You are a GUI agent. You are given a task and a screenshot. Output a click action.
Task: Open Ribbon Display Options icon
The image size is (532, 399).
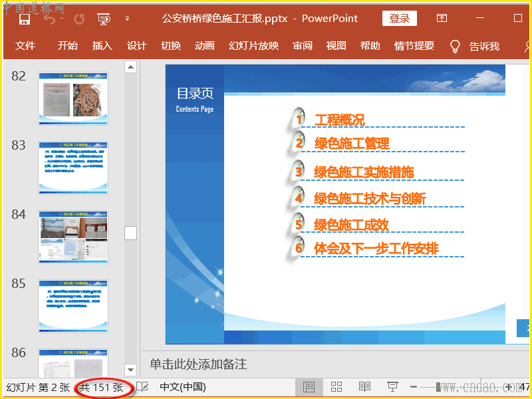click(442, 18)
